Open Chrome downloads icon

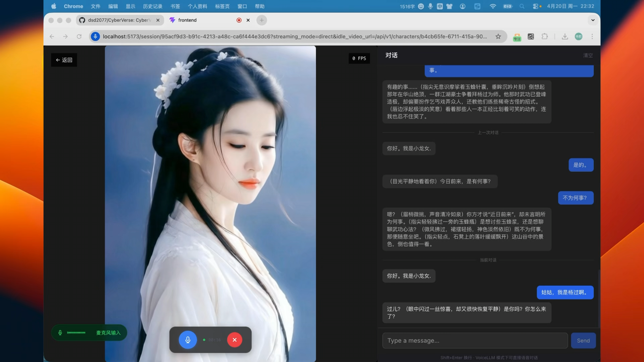click(x=565, y=36)
